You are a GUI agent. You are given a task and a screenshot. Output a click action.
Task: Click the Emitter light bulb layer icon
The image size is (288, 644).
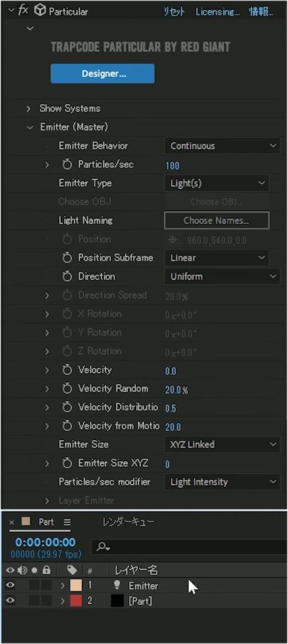coord(118,585)
